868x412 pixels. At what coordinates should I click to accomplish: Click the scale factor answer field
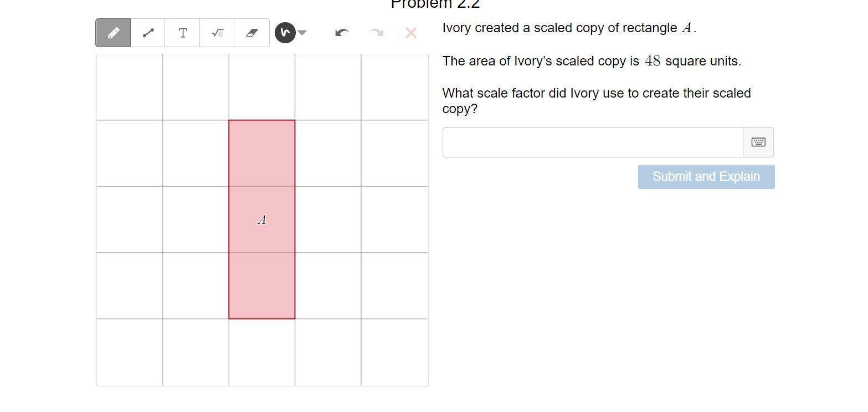click(592, 142)
